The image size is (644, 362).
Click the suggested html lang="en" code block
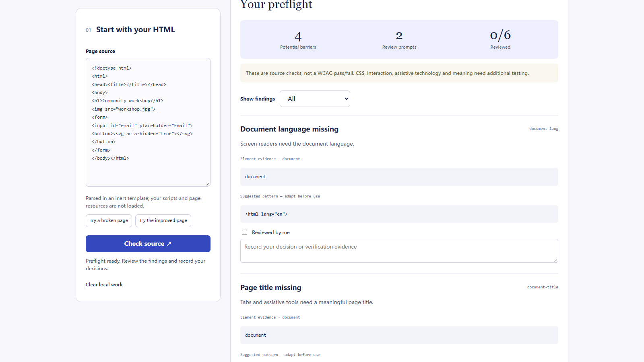point(399,214)
